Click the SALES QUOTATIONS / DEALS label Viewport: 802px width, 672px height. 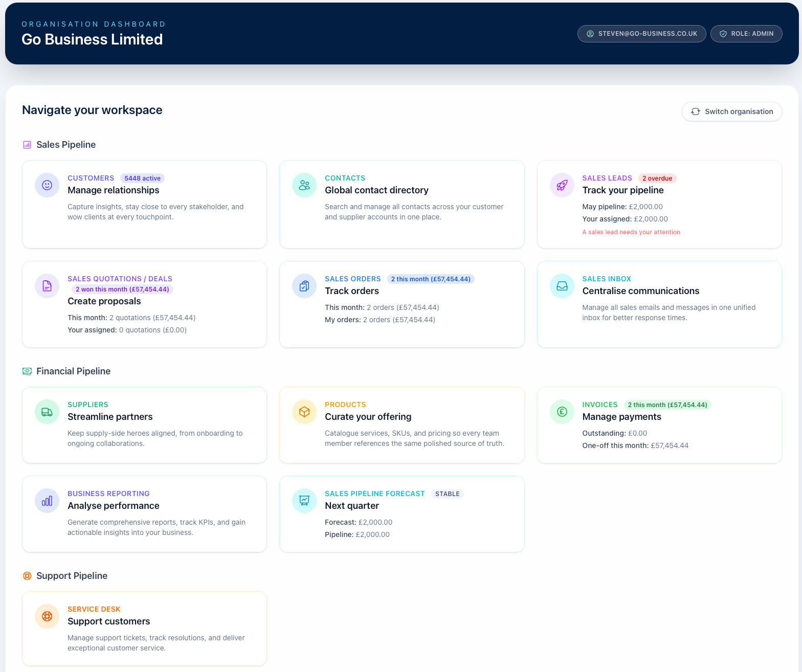pos(120,279)
